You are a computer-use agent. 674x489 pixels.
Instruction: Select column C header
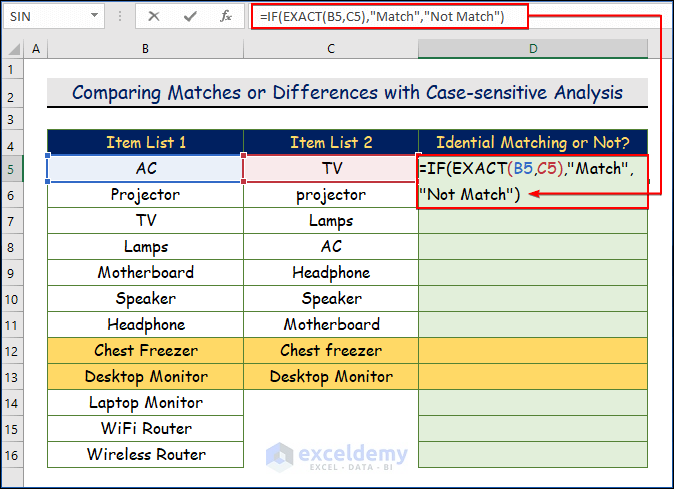click(331, 49)
